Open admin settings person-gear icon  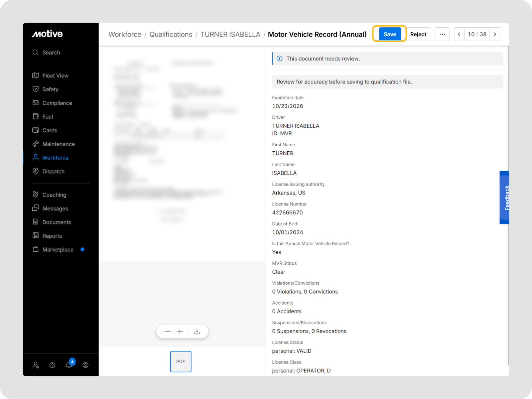pos(36,365)
